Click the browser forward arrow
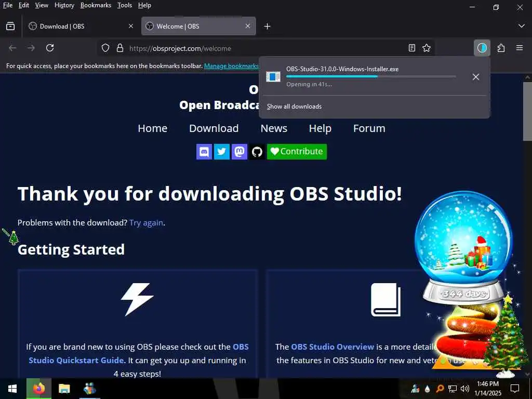The width and height of the screenshot is (532, 399). (x=31, y=48)
